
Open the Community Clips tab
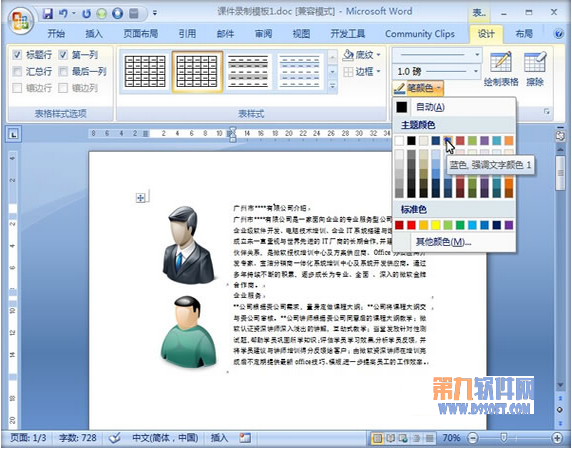click(x=420, y=34)
